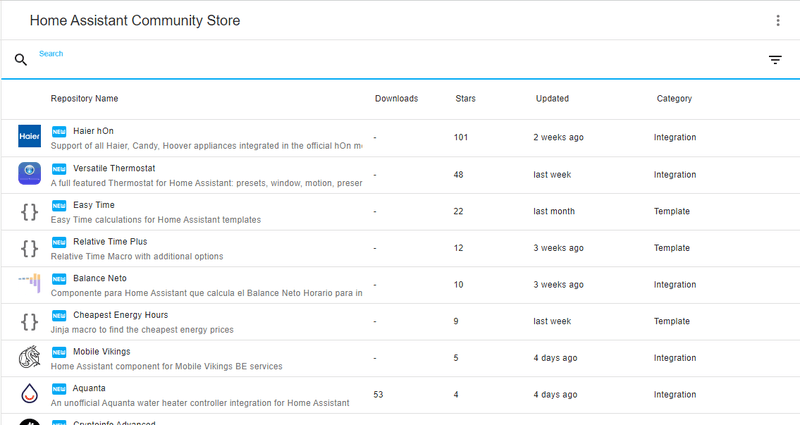800x425 pixels.
Task: Open the Aquanta repository
Action: coord(89,389)
